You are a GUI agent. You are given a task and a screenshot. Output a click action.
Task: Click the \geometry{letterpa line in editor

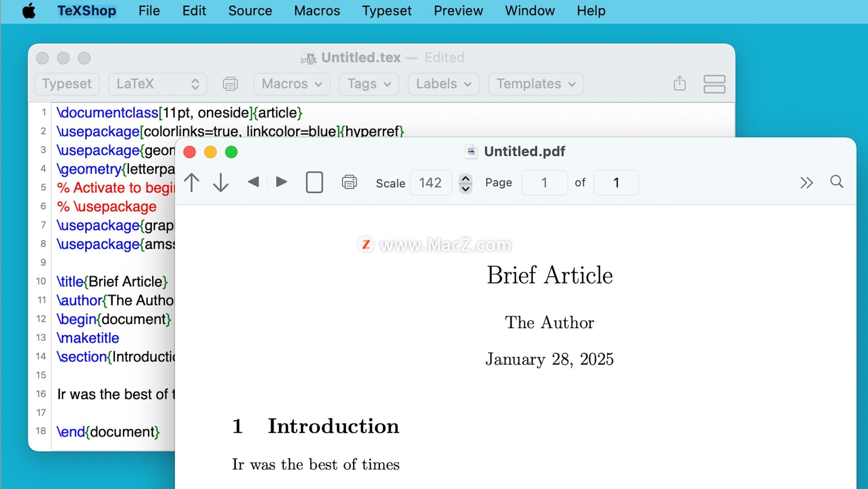pyautogui.click(x=116, y=169)
